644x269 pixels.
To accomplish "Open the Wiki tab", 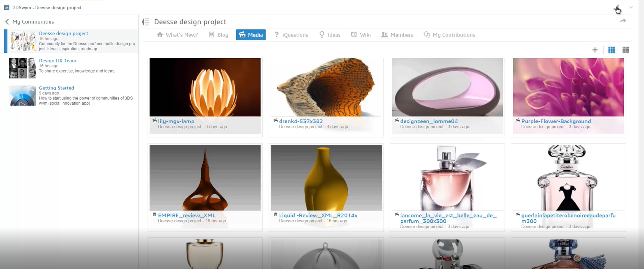I will pos(361,35).
